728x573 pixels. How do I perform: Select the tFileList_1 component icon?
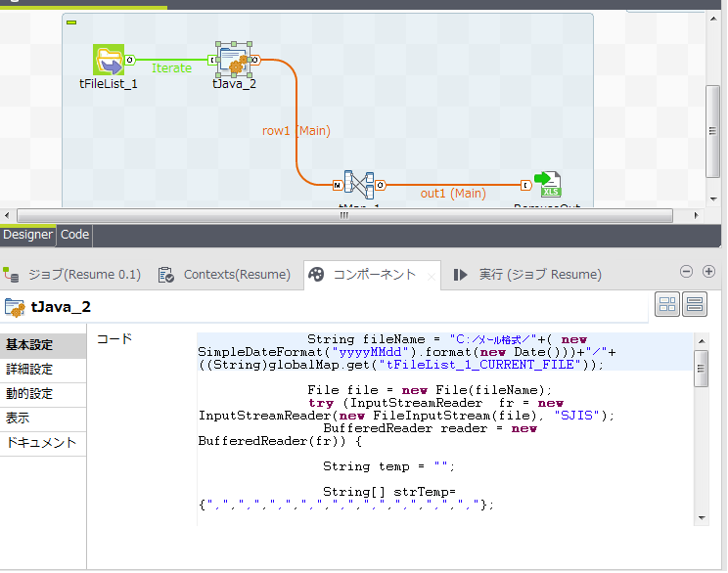[109, 60]
